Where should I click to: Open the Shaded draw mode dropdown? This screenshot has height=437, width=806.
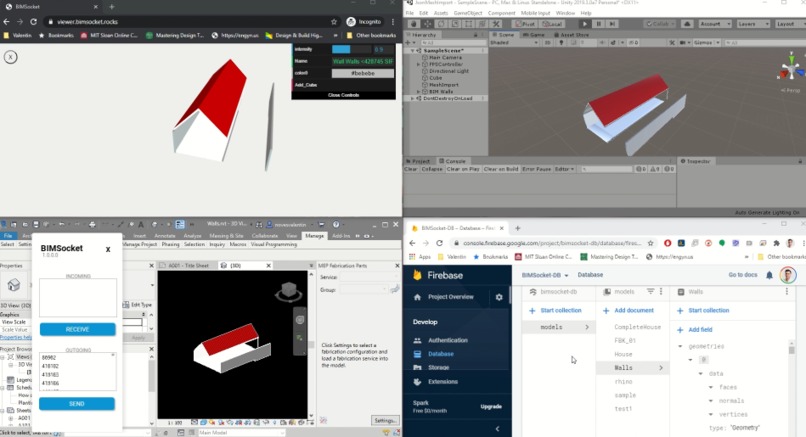514,43
